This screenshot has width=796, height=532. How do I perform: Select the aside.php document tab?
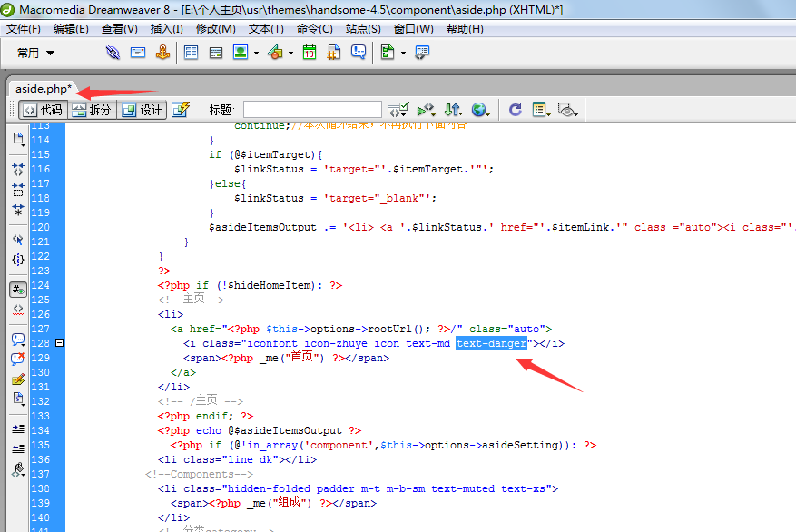[x=43, y=89]
